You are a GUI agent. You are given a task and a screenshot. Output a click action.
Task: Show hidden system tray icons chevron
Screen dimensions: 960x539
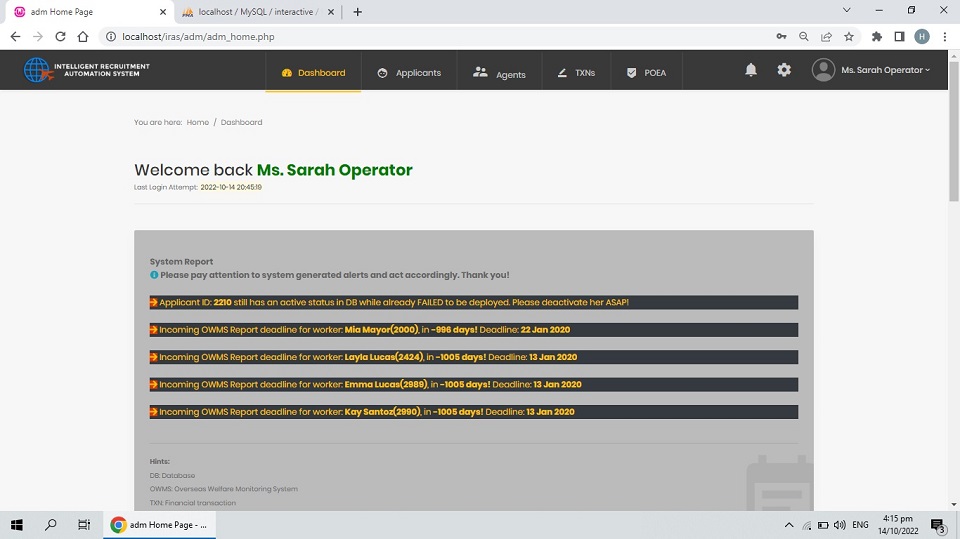[789, 525]
